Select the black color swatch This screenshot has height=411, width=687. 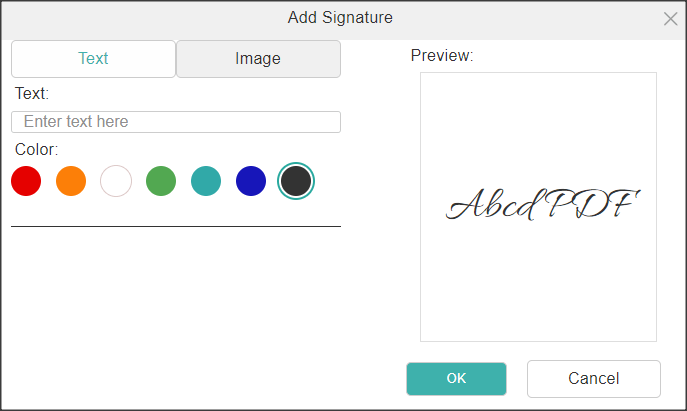click(x=296, y=181)
